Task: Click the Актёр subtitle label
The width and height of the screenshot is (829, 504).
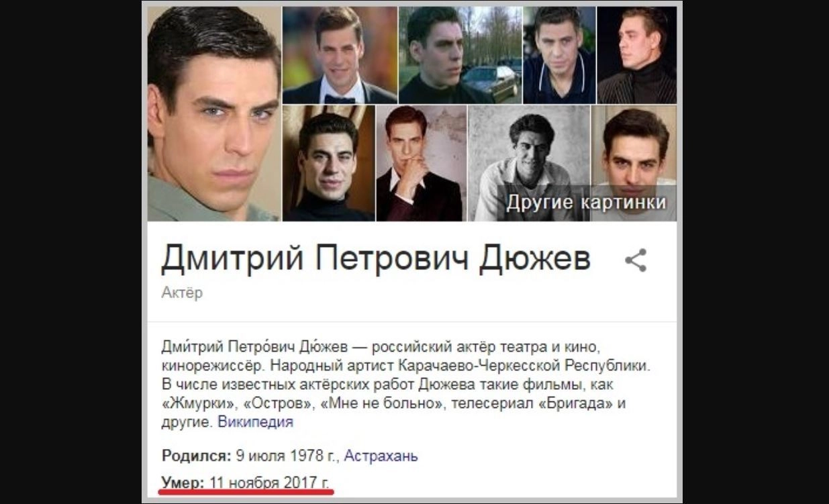Action: (182, 293)
